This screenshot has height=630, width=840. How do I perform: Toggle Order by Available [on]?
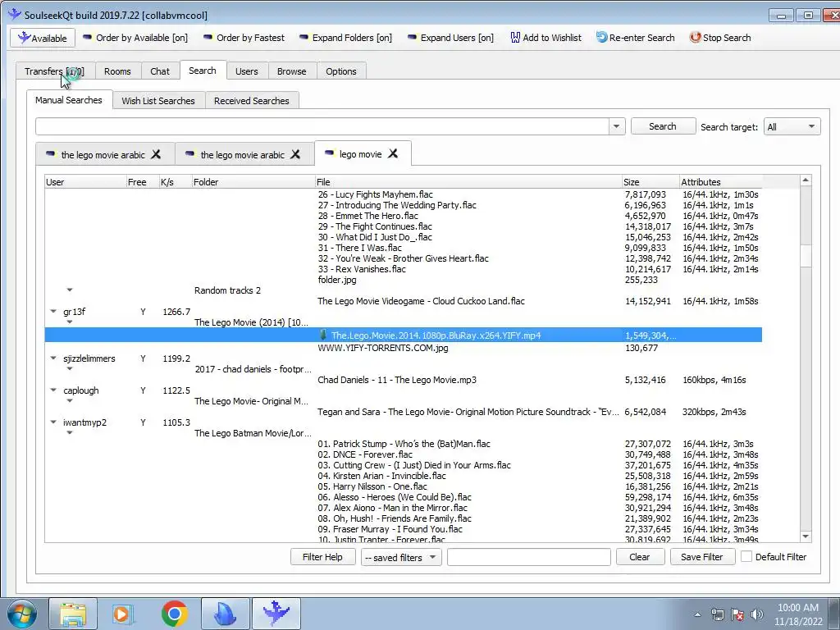click(135, 38)
